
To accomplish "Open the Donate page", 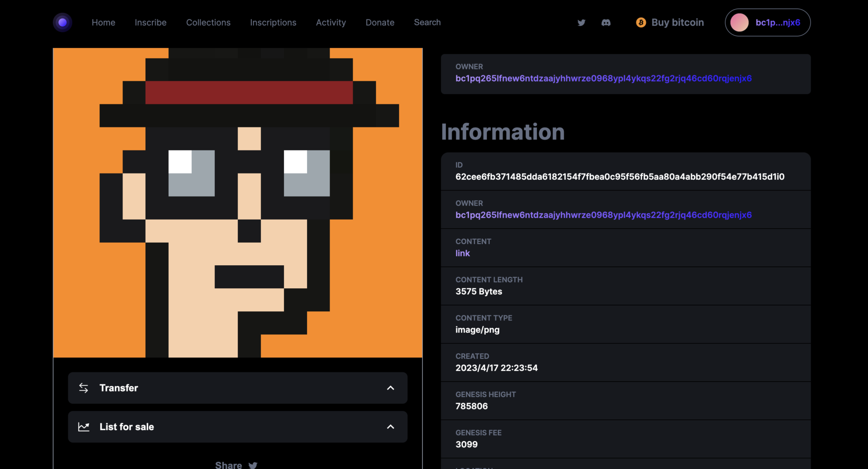I will 380,23.
